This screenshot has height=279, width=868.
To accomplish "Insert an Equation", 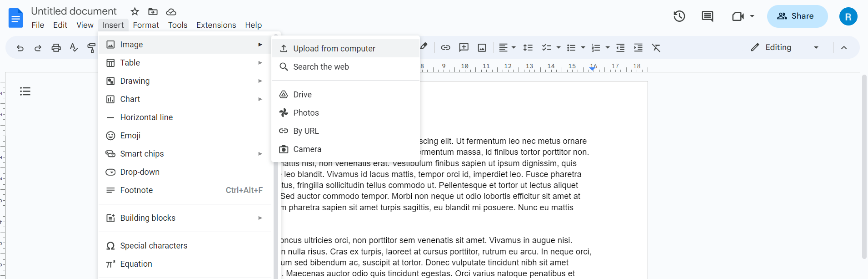I will pos(185,264).
